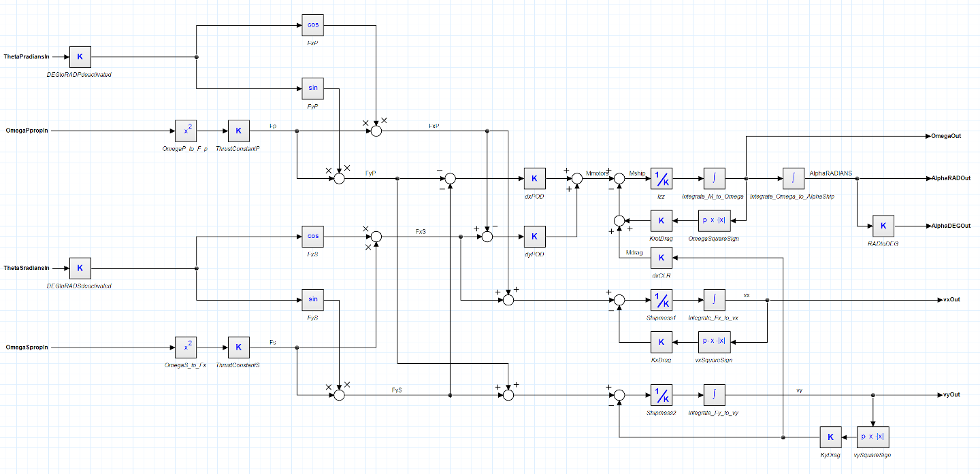Image resolution: width=980 pixels, height=474 pixels.
Task: Click the sin block labeled FyS
Action: point(313,299)
